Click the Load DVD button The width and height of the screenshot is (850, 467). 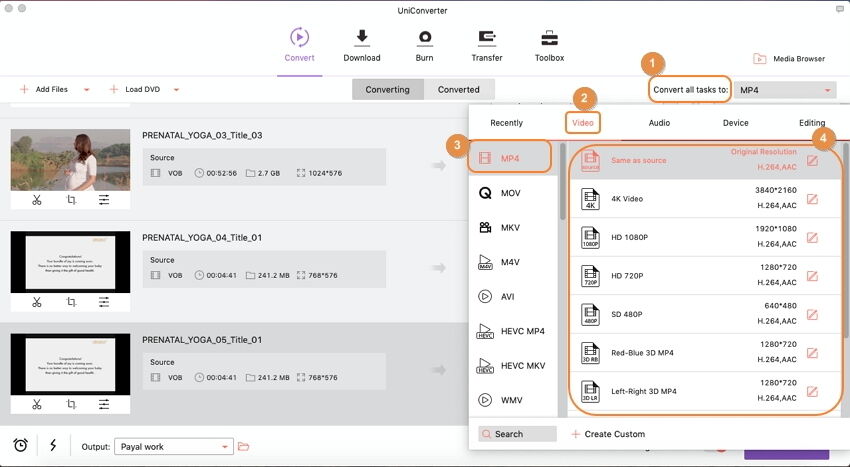coord(135,89)
